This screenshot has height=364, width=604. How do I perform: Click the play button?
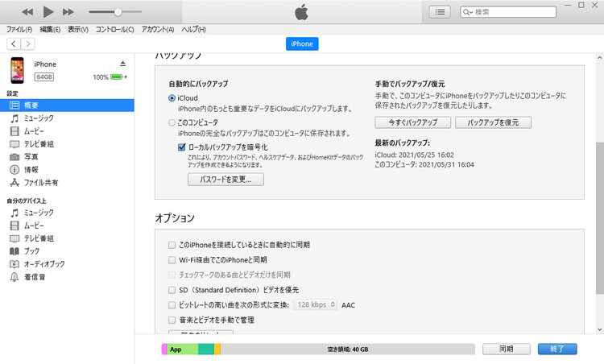tap(48, 12)
